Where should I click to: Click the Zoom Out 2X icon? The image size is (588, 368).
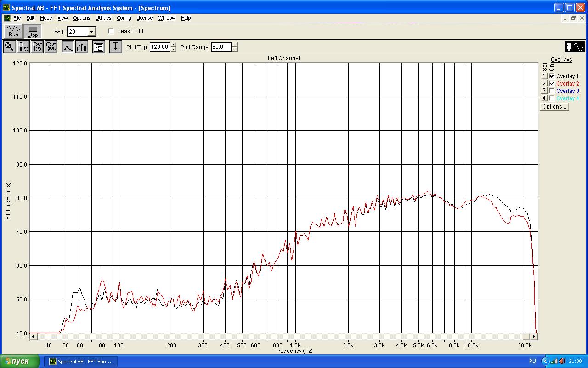[37, 47]
